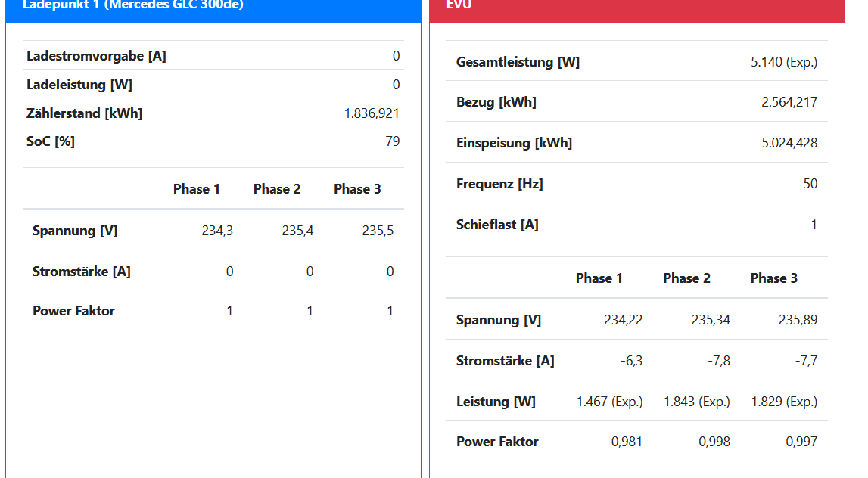This screenshot has height=478, width=868.
Task: Click the SoC [%] value 79
Action: coord(392,141)
